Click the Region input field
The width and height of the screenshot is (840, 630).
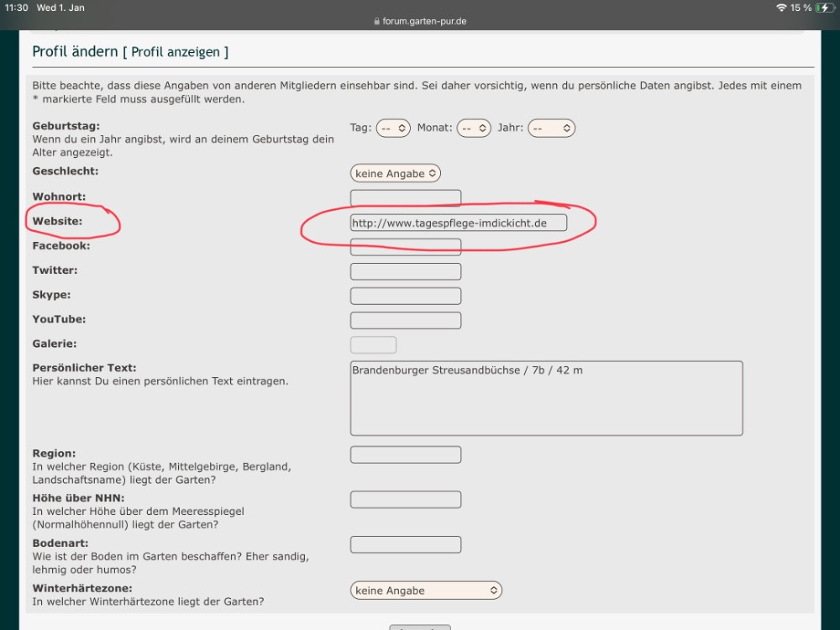(x=406, y=454)
